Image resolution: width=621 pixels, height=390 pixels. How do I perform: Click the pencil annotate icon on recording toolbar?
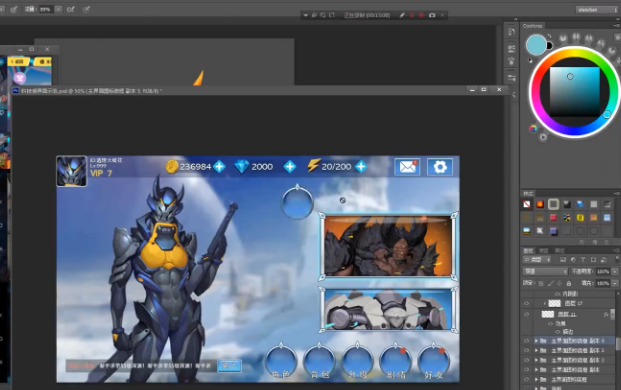(402, 15)
